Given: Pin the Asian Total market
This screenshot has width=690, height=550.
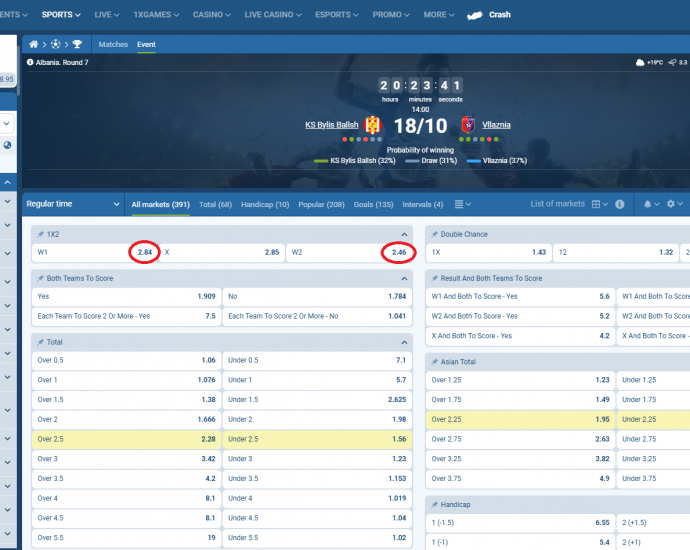Looking at the screenshot, I should pyautogui.click(x=434, y=362).
